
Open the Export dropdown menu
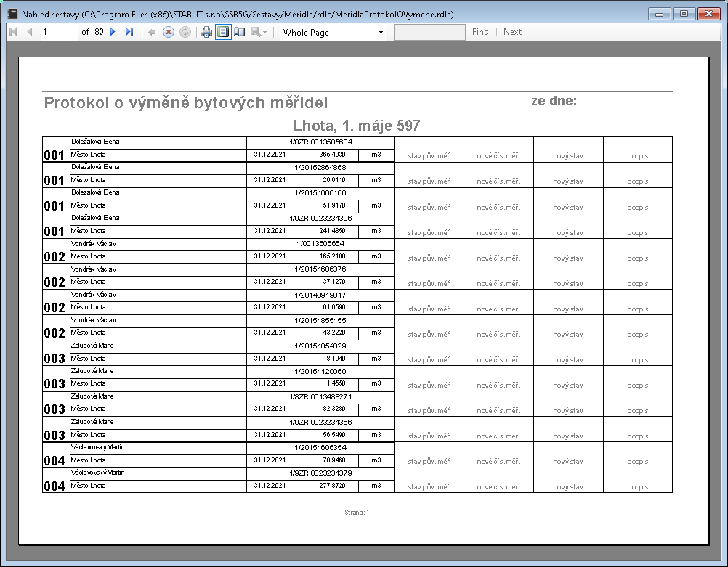coord(259,32)
